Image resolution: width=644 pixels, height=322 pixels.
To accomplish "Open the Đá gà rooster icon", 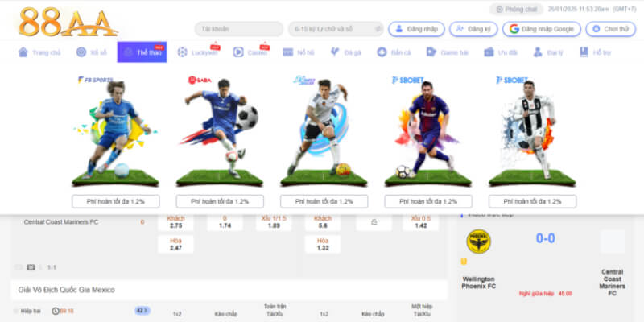I will pos(335,52).
